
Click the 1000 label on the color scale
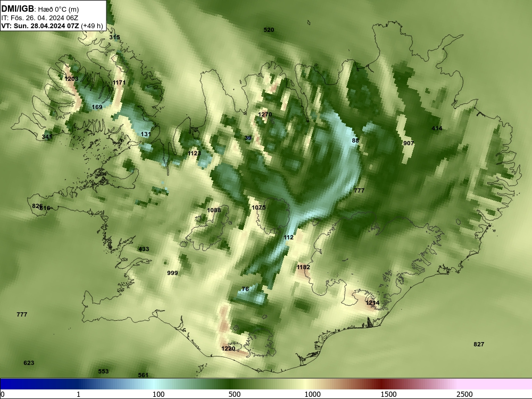312,394
